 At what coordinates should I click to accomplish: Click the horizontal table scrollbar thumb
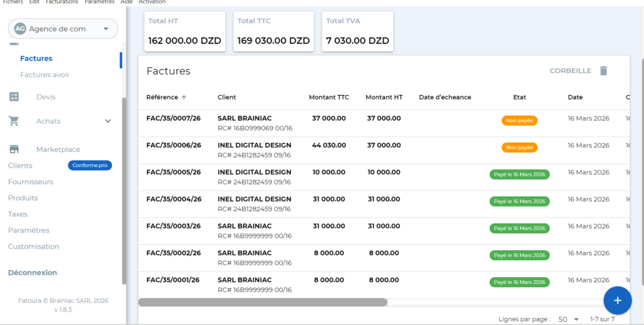262,302
